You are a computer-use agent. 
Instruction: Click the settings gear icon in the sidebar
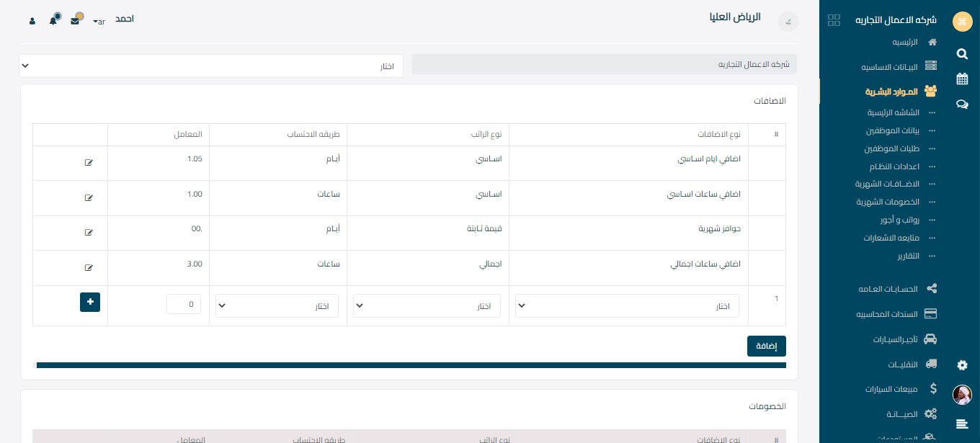962,365
